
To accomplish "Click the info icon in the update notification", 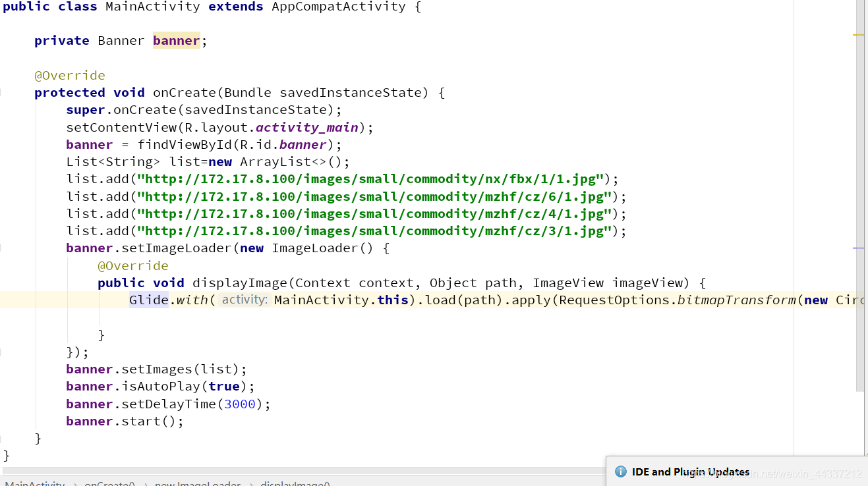I will (x=620, y=472).
